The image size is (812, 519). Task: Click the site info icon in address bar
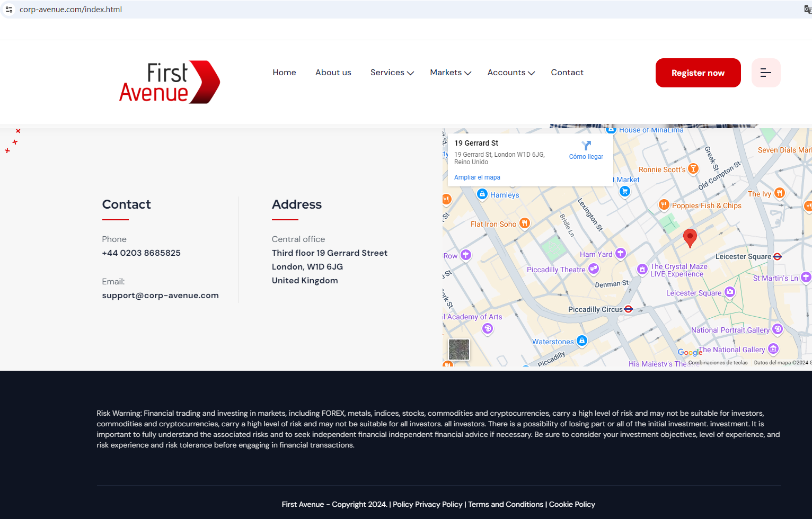(x=9, y=10)
